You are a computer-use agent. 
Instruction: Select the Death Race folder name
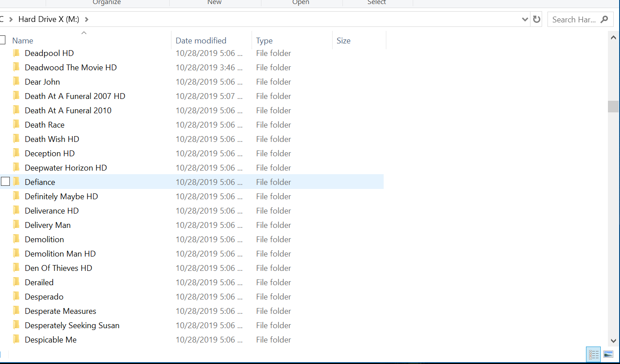(45, 125)
